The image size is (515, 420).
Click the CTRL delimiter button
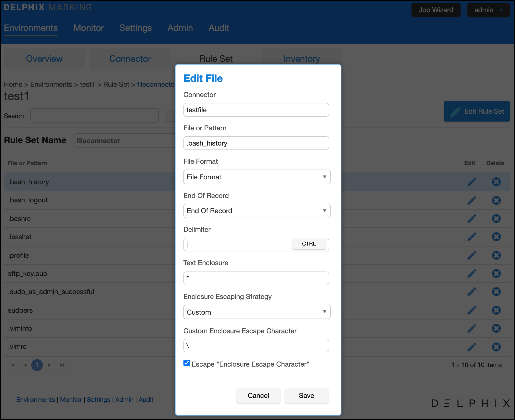[309, 244]
